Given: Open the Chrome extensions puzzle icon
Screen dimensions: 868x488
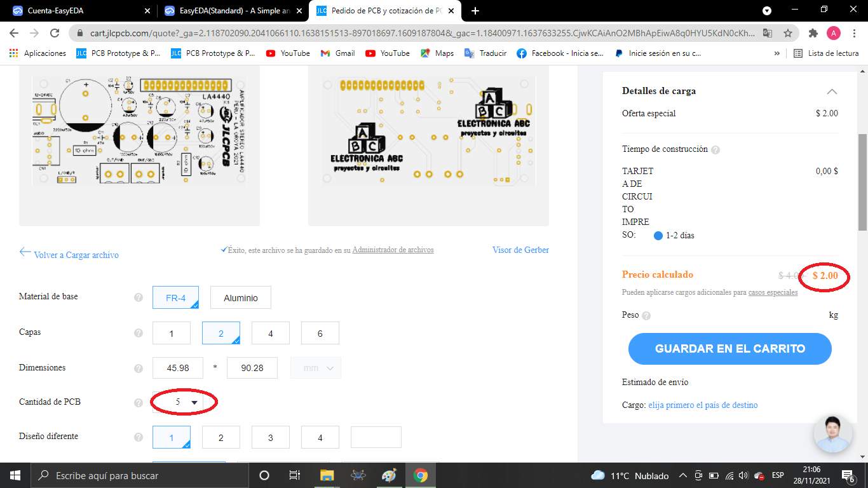Looking at the screenshot, I should [813, 32].
